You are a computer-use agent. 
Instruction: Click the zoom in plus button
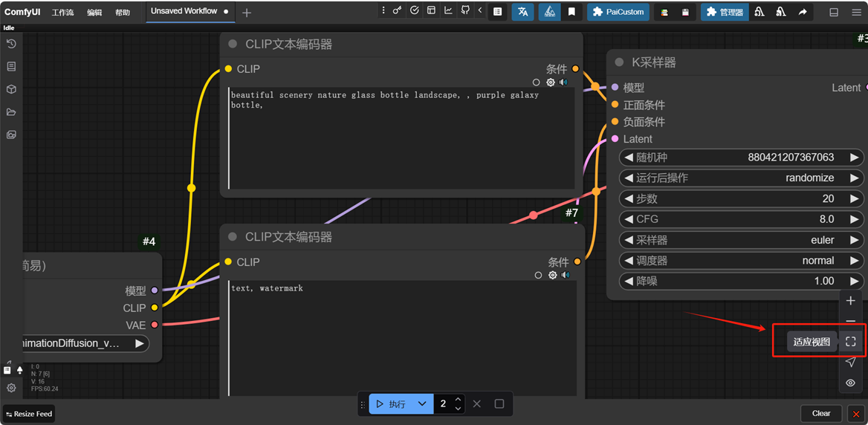pyautogui.click(x=851, y=301)
